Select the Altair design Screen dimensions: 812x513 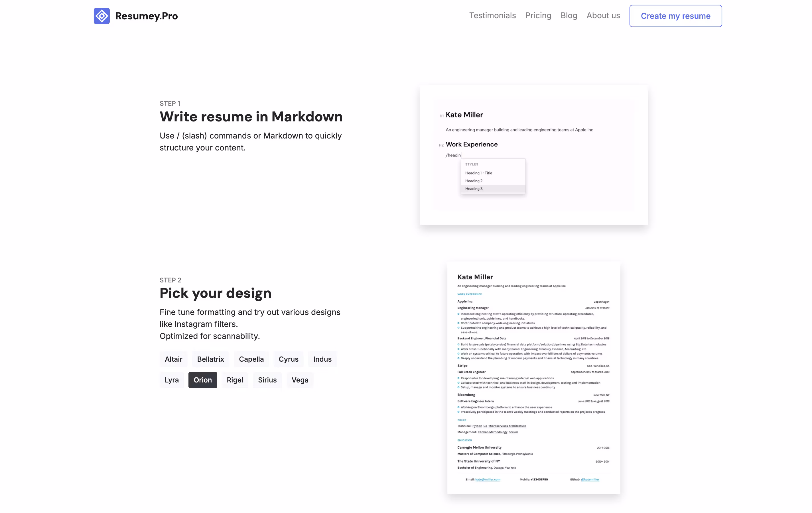173,359
